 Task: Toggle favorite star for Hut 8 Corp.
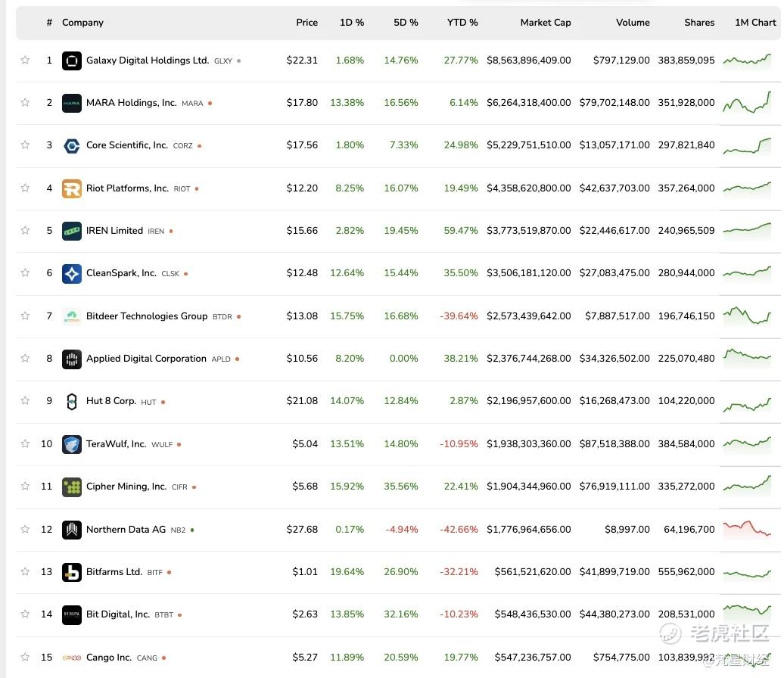point(25,401)
